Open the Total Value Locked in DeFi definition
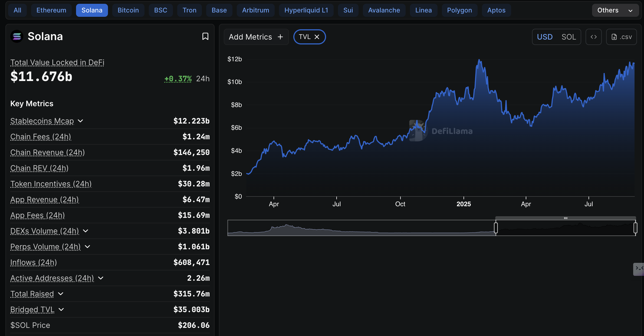 tap(57, 62)
